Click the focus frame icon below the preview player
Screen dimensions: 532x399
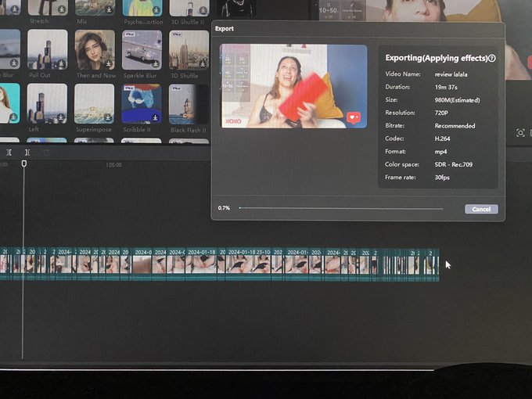pos(520,133)
